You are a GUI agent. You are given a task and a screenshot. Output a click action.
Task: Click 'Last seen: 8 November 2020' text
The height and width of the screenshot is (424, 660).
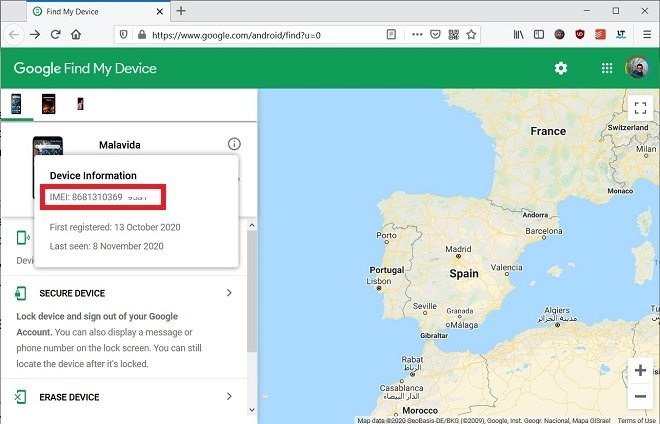(x=106, y=246)
